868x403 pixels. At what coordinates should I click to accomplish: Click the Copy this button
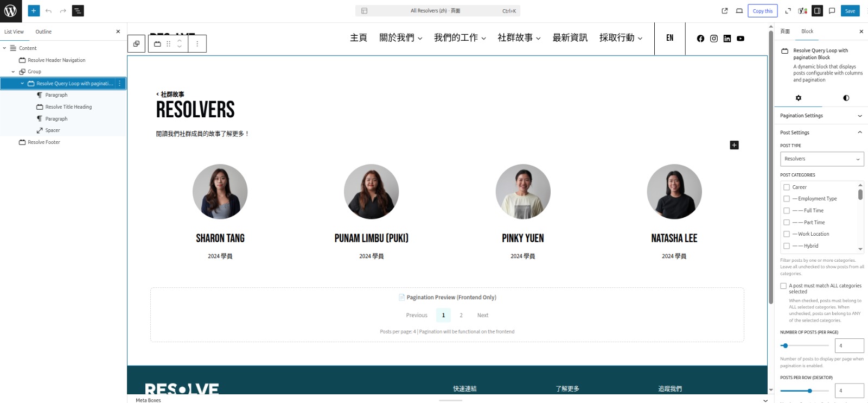[762, 11]
